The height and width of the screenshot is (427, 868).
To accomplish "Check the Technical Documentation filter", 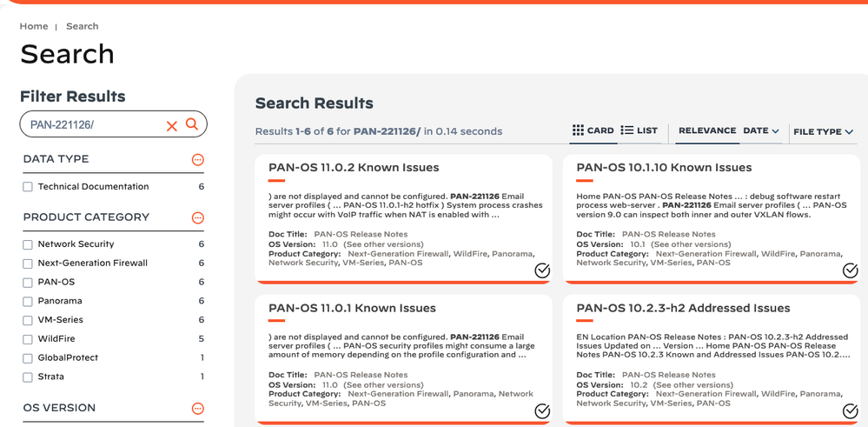I will coord(28,187).
